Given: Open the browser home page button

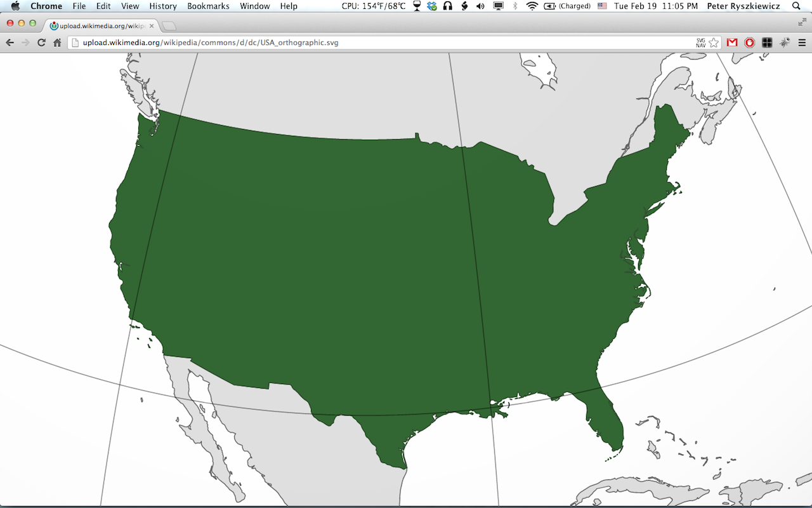Looking at the screenshot, I should [x=57, y=43].
